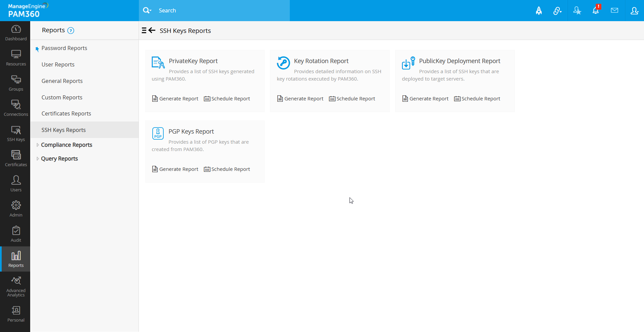Click the Search input field
644x332 pixels.
pyautogui.click(x=221, y=11)
